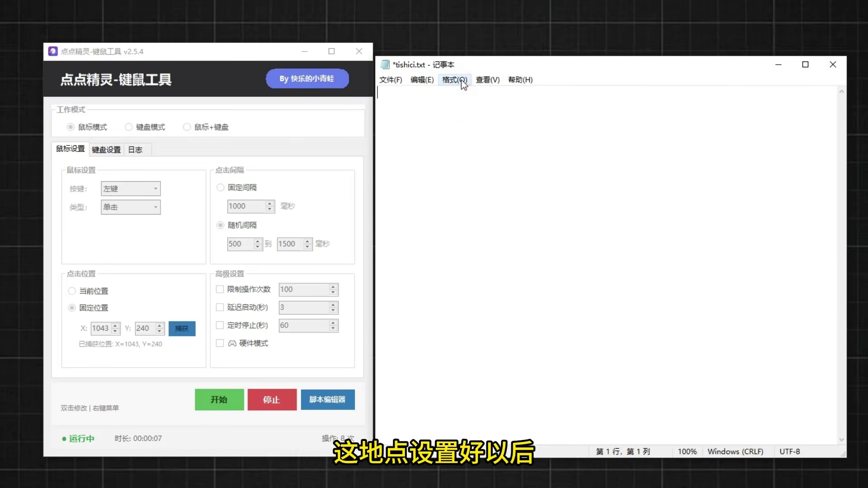
Task: Click the 点点精灵 app logo icon
Action: tap(53, 52)
